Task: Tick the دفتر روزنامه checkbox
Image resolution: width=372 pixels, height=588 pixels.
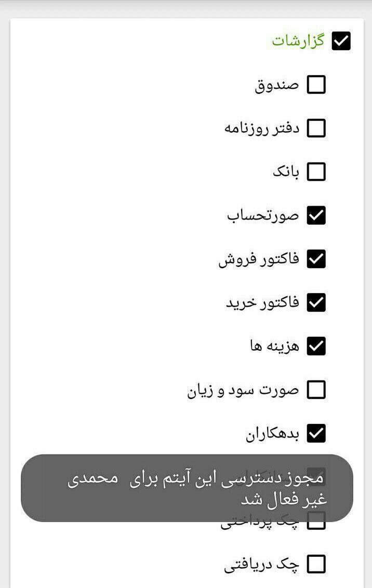Action: (316, 128)
